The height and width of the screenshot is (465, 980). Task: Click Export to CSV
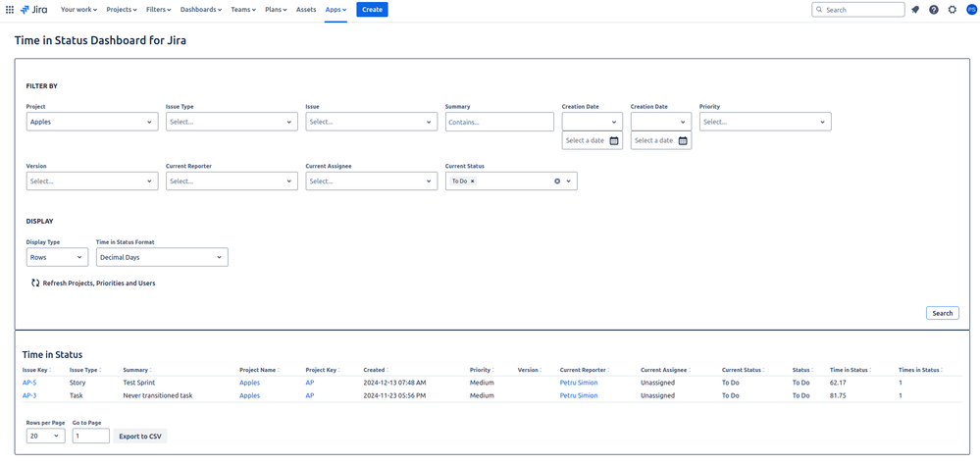pyautogui.click(x=140, y=437)
